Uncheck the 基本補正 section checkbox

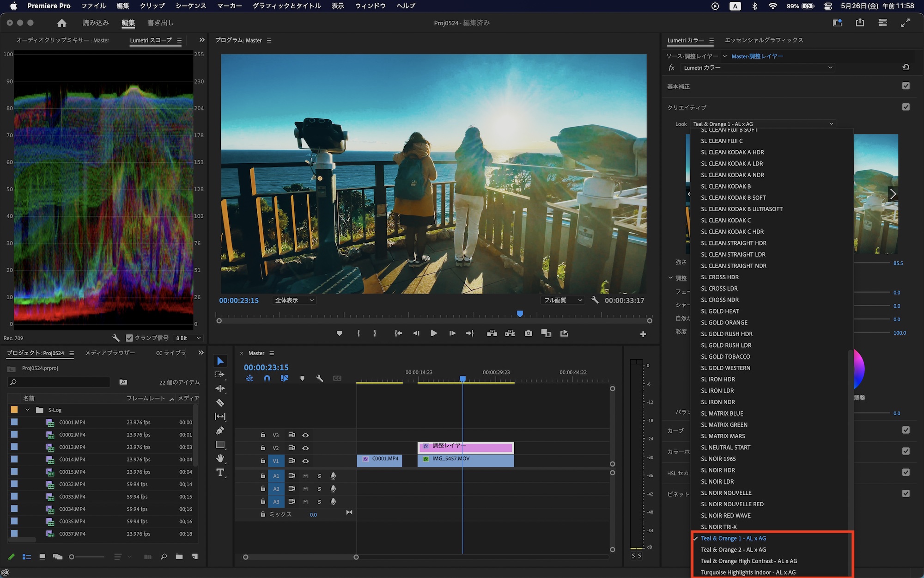coord(906,86)
